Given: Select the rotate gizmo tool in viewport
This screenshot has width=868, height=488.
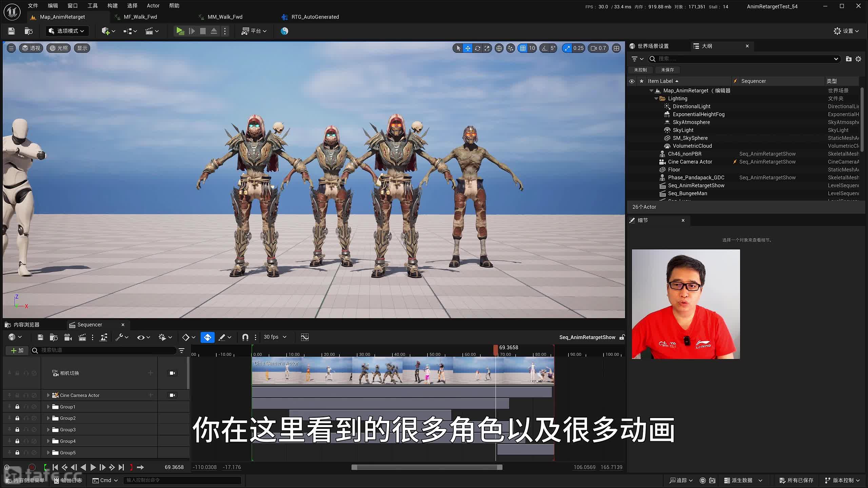Looking at the screenshot, I should pyautogui.click(x=477, y=48).
